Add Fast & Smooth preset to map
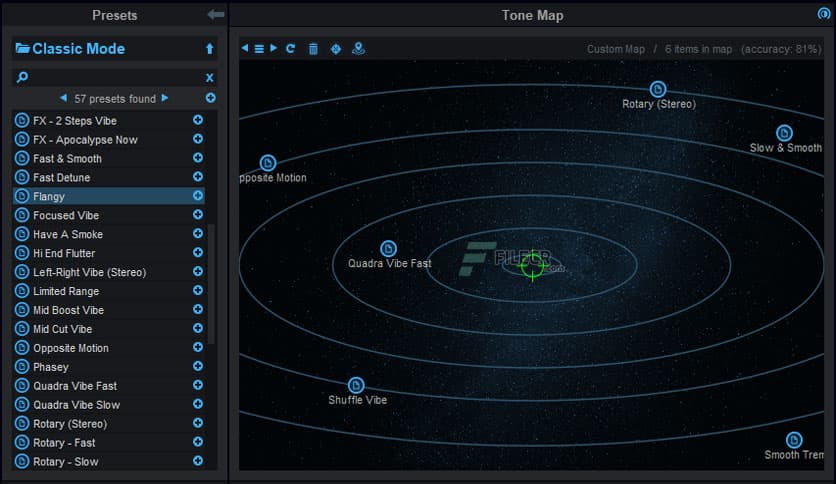 pos(198,158)
